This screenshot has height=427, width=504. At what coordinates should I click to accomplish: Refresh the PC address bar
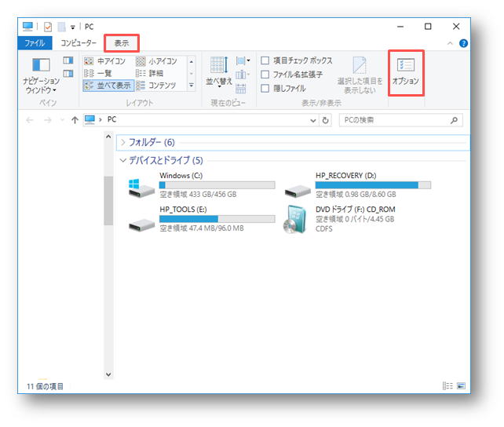tap(325, 120)
